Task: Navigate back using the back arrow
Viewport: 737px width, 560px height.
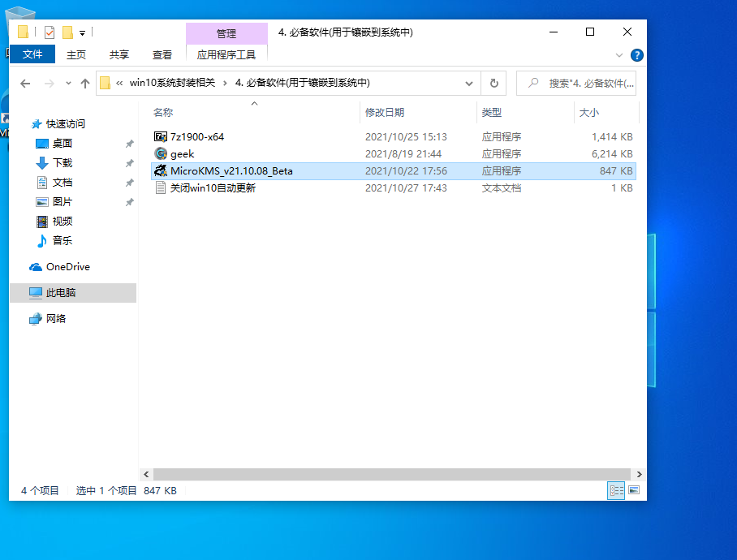Action: [x=25, y=83]
